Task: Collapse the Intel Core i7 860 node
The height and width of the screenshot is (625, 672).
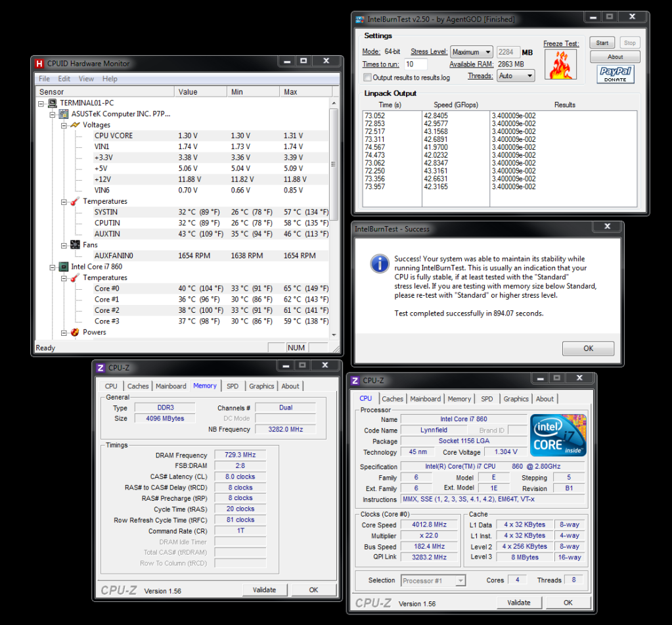Action: point(53,267)
